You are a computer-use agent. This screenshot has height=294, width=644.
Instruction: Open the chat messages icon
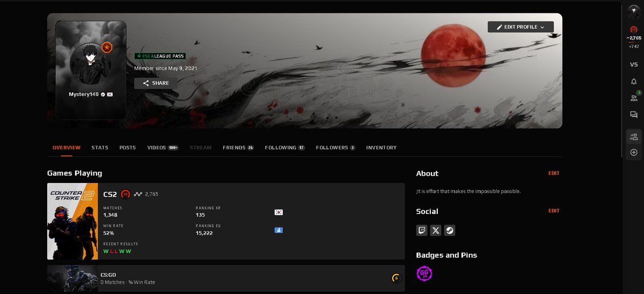[634, 115]
